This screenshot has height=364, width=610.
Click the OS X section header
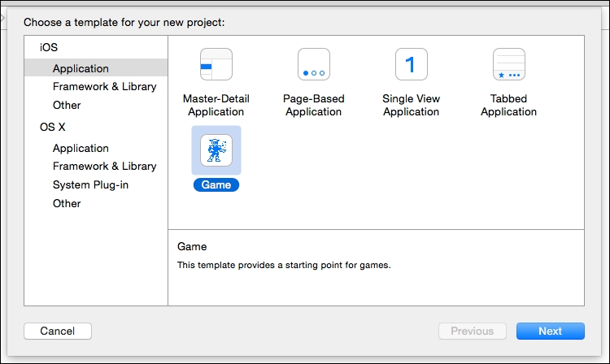pyautogui.click(x=53, y=127)
